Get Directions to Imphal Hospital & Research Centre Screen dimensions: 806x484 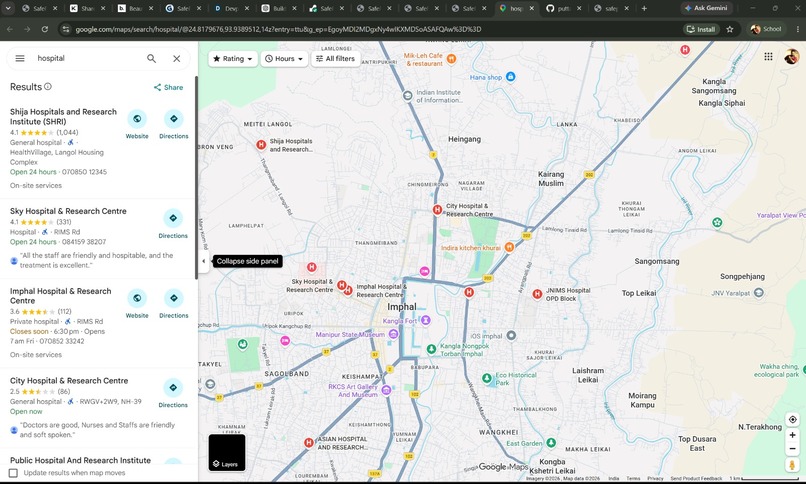(x=174, y=303)
